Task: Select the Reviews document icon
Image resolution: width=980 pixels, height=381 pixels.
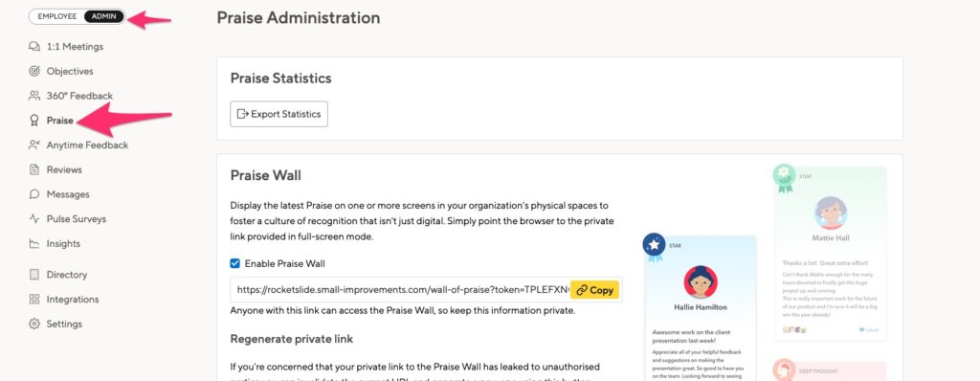Action: (34, 169)
